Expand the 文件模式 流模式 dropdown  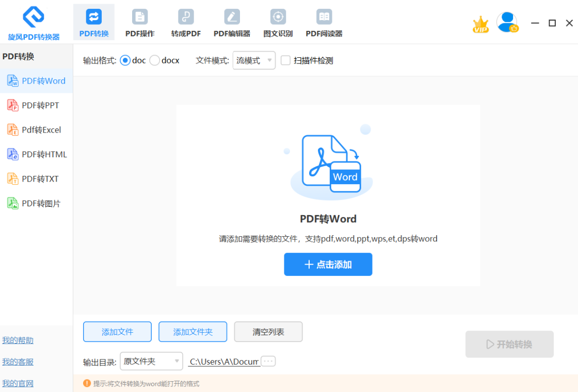(x=254, y=60)
